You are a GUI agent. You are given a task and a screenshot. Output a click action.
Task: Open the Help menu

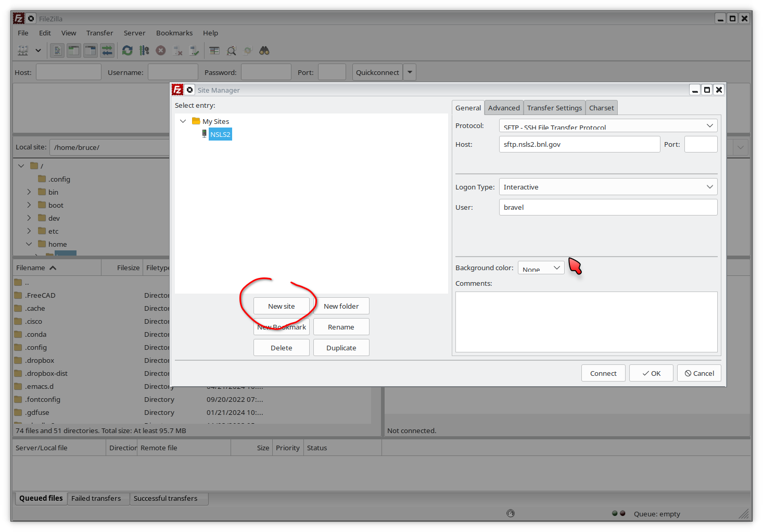pyautogui.click(x=210, y=33)
